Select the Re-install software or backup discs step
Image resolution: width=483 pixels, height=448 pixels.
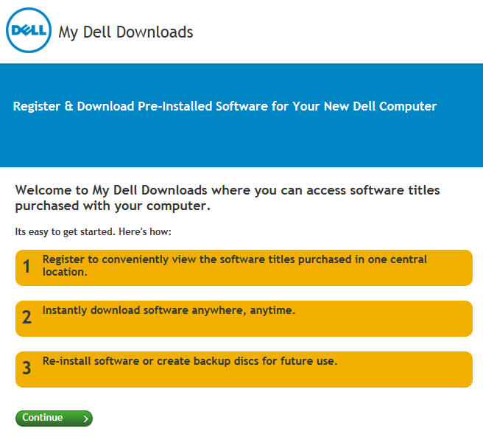click(x=190, y=361)
